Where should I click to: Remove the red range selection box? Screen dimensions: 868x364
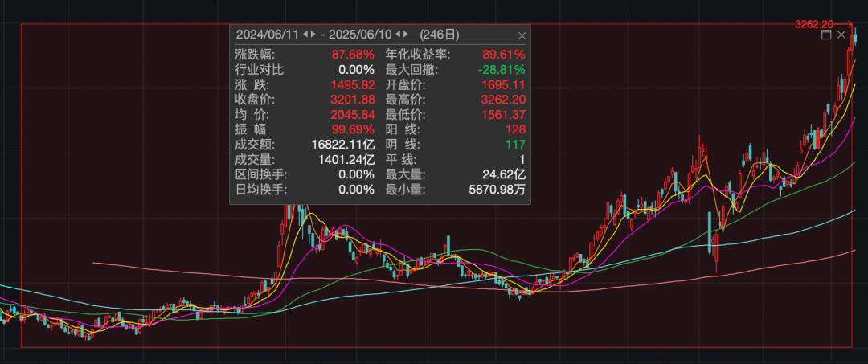[841, 35]
